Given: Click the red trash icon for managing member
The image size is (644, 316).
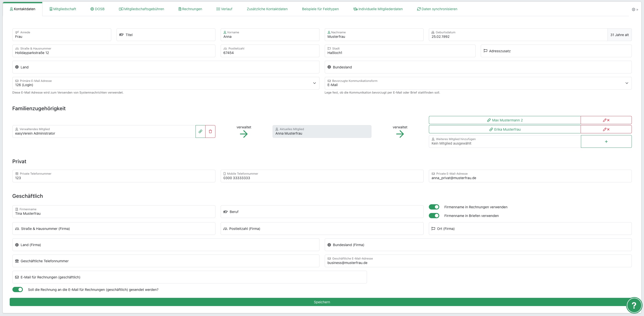Looking at the screenshot, I should point(210,131).
